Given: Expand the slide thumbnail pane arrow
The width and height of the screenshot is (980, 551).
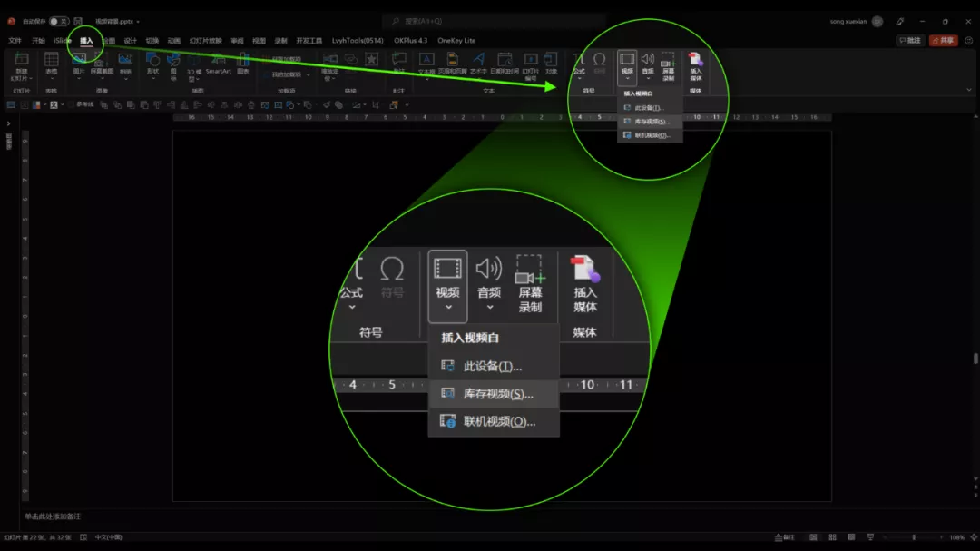Looking at the screenshot, I should coord(8,123).
